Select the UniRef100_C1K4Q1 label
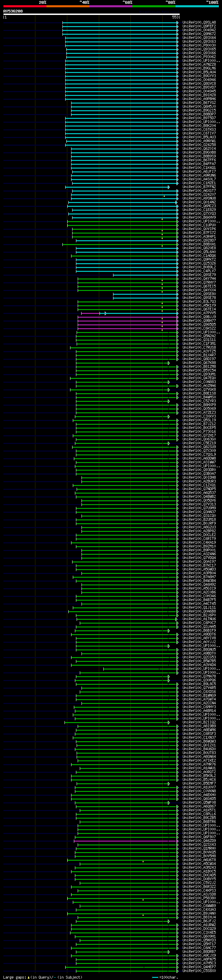 [199, 168]
